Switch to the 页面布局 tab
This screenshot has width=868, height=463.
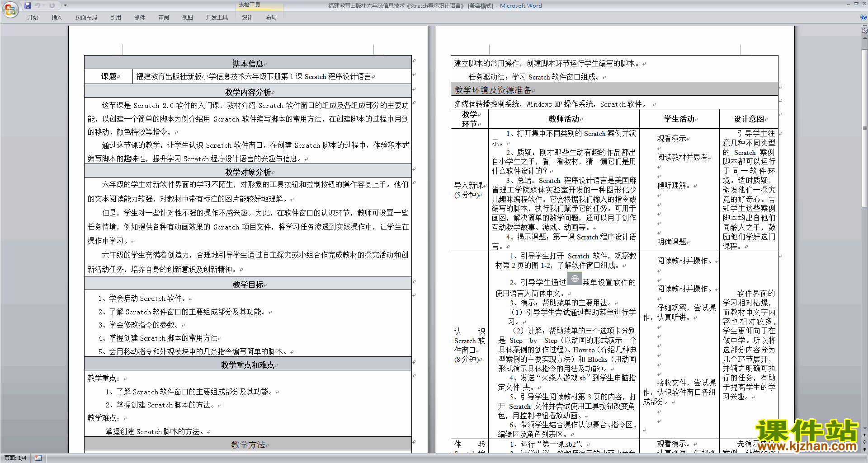click(x=86, y=17)
